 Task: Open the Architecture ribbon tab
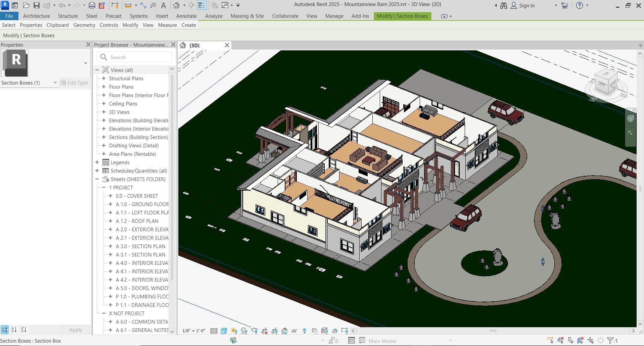point(36,16)
